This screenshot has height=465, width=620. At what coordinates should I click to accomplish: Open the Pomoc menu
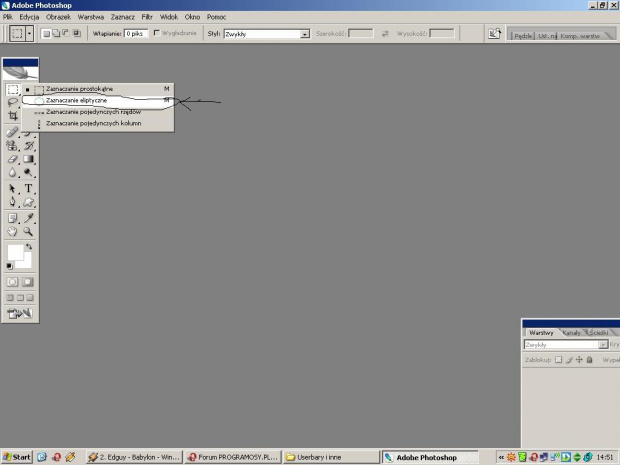[216, 17]
